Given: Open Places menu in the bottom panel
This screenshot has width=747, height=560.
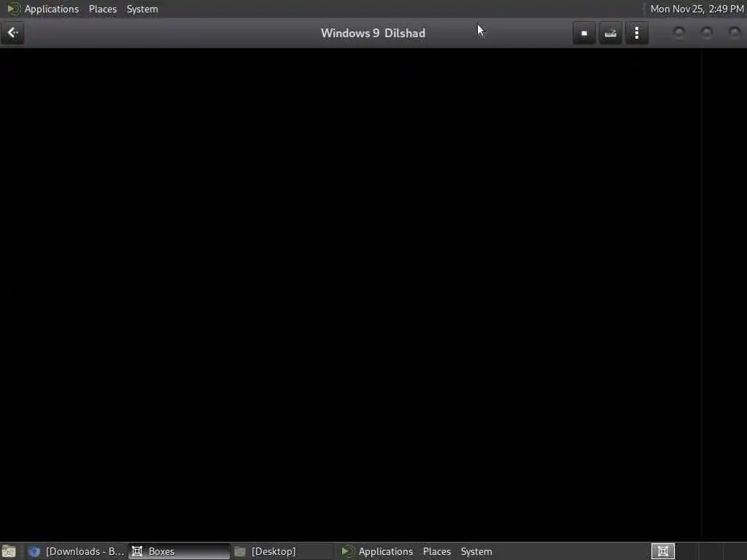Looking at the screenshot, I should pyautogui.click(x=436, y=551).
